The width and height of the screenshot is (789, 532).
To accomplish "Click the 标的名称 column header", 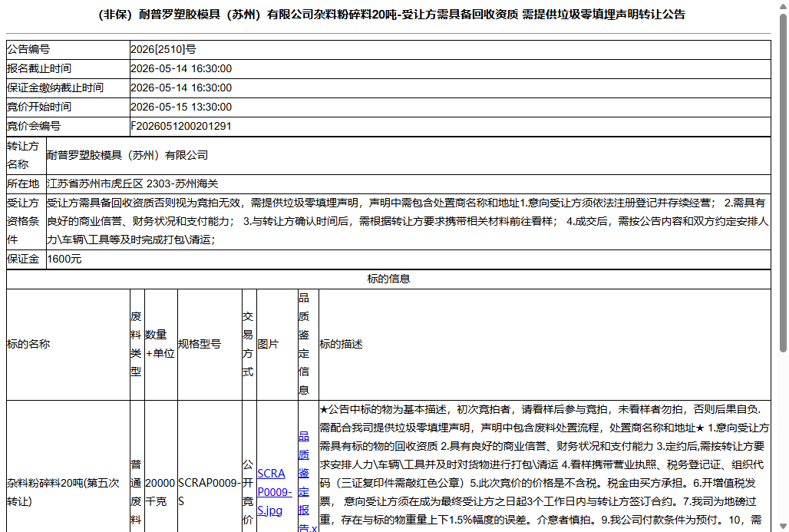I will [68, 344].
